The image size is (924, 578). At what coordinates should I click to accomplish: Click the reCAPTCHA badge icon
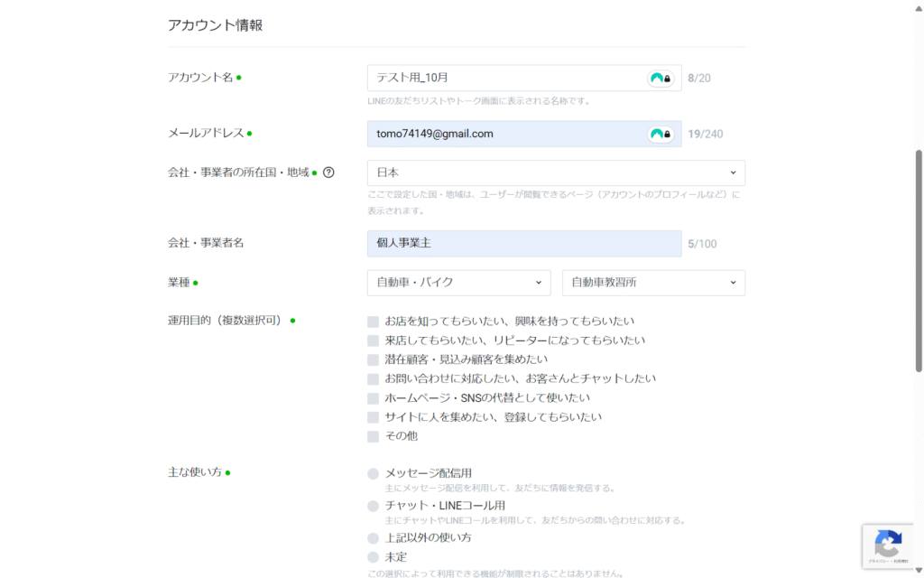tap(888, 545)
